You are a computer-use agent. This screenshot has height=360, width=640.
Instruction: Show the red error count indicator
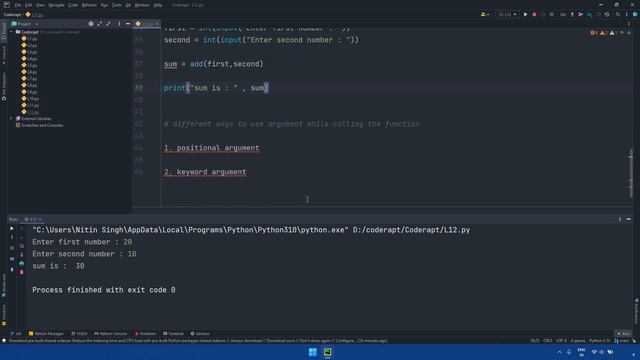pyautogui.click(x=594, y=33)
